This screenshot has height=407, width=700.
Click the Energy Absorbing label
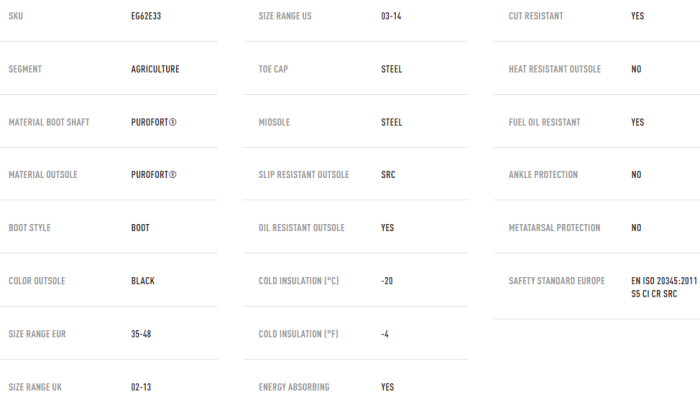pos(294,387)
